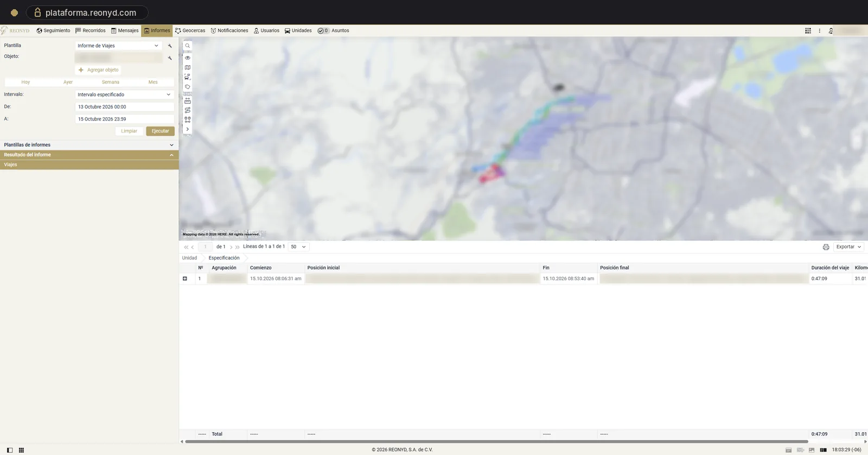This screenshot has height=455, width=868.
Task: Click the image icon in status bar
Action: 812,450
